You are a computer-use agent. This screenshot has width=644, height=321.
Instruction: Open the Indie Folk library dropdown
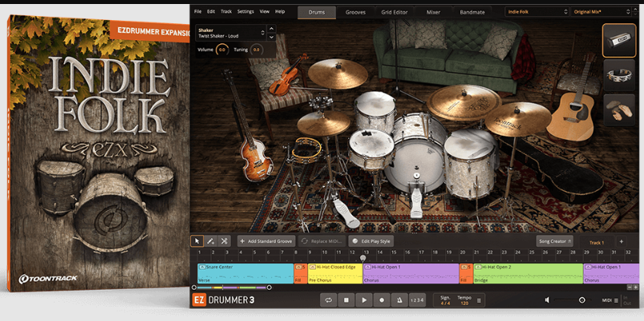(537, 12)
